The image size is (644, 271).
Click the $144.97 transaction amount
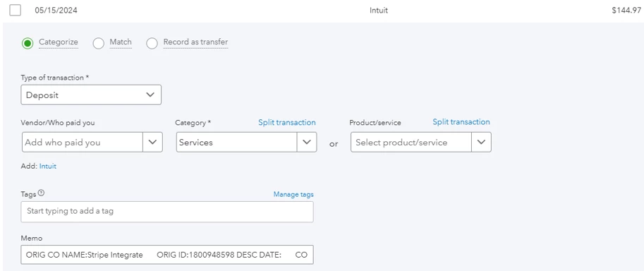[626, 11]
